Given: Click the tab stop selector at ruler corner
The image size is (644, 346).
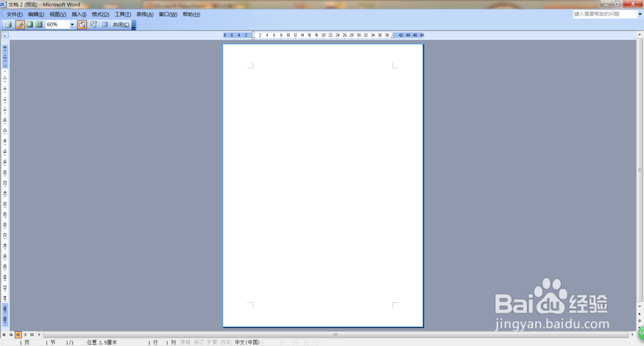Looking at the screenshot, I should [5, 35].
